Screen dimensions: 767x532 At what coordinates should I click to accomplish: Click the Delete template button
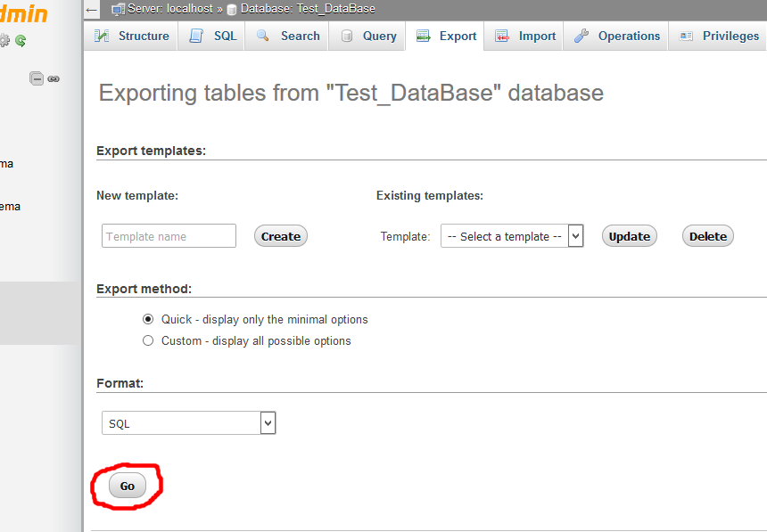pos(708,236)
